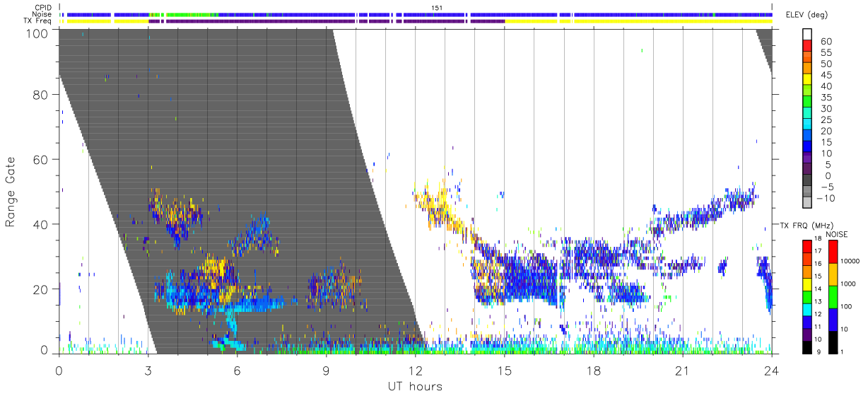Click the green 100–1000 NOISE legend segment
Screen dimensions: 868x401
833,296
